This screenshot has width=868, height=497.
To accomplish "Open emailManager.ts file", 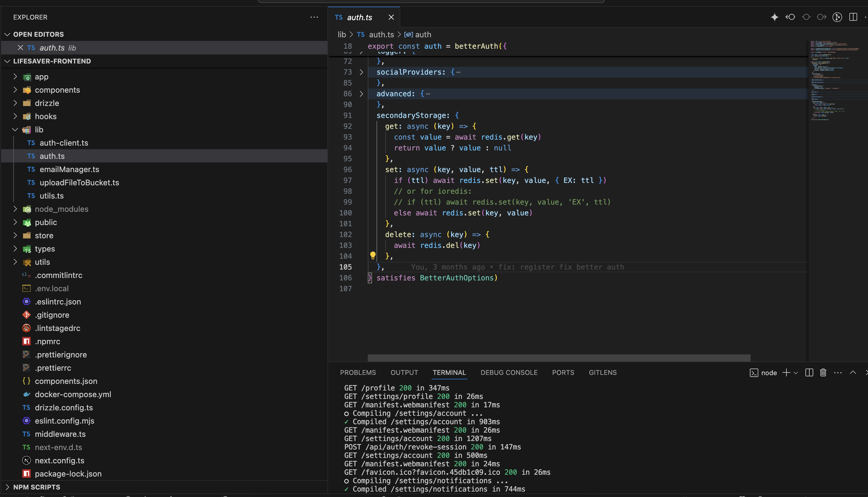I will click(x=164, y=169).
